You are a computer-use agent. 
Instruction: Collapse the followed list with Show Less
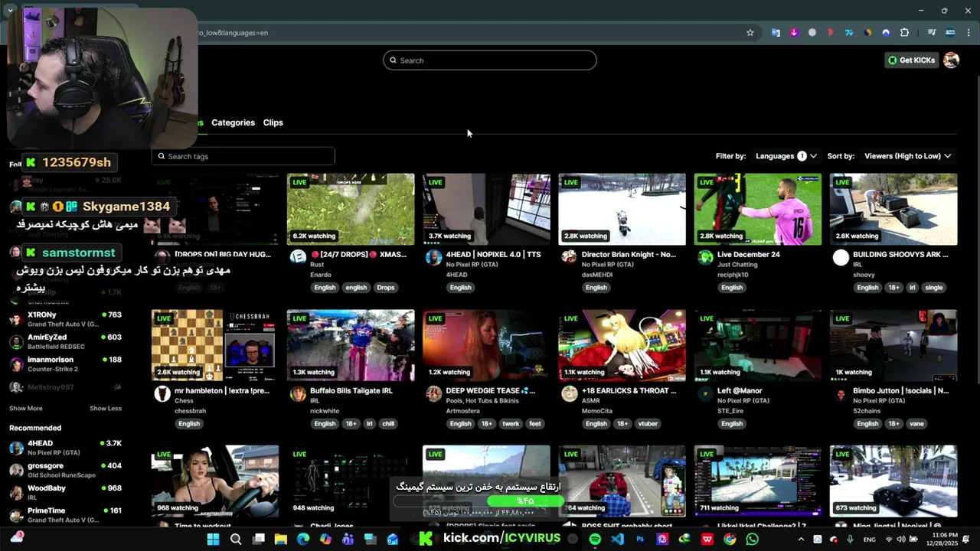pyautogui.click(x=106, y=409)
